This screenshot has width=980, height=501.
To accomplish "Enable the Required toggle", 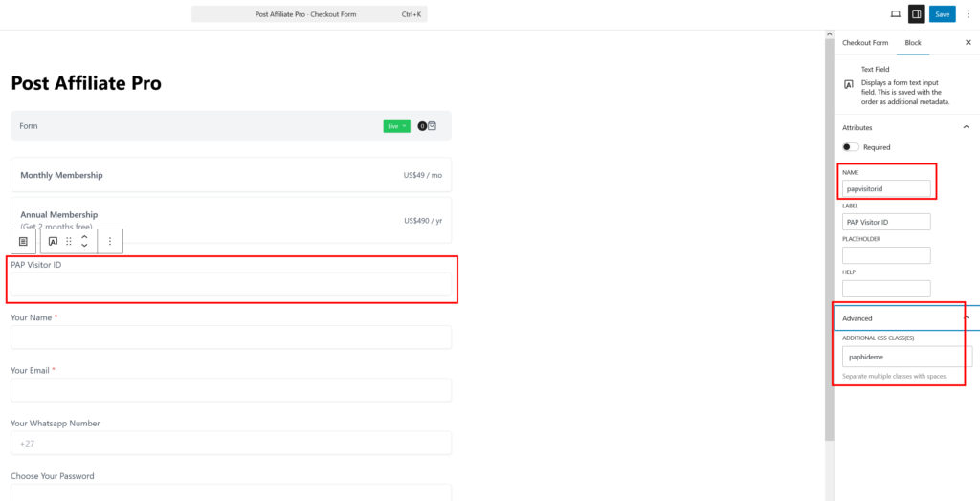I will coord(851,147).
